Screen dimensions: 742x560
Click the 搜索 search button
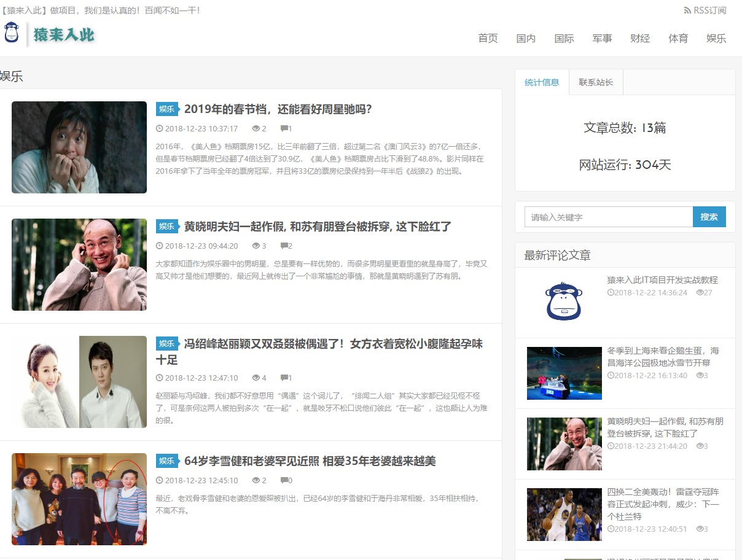pyautogui.click(x=709, y=217)
